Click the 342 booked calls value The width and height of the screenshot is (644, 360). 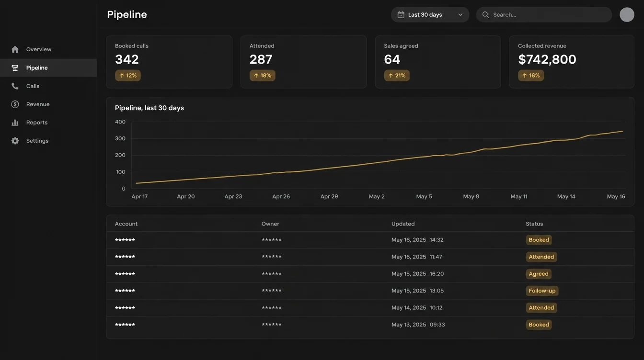point(127,59)
